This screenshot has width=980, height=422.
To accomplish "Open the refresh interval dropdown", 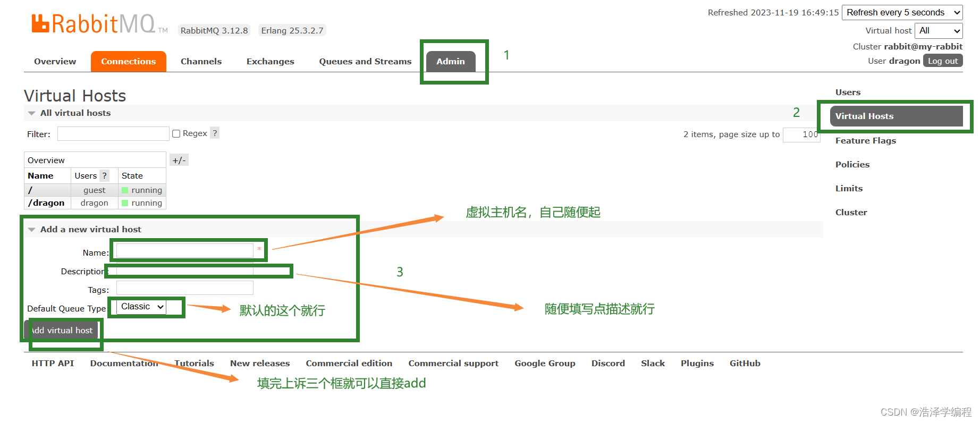I will 902,12.
